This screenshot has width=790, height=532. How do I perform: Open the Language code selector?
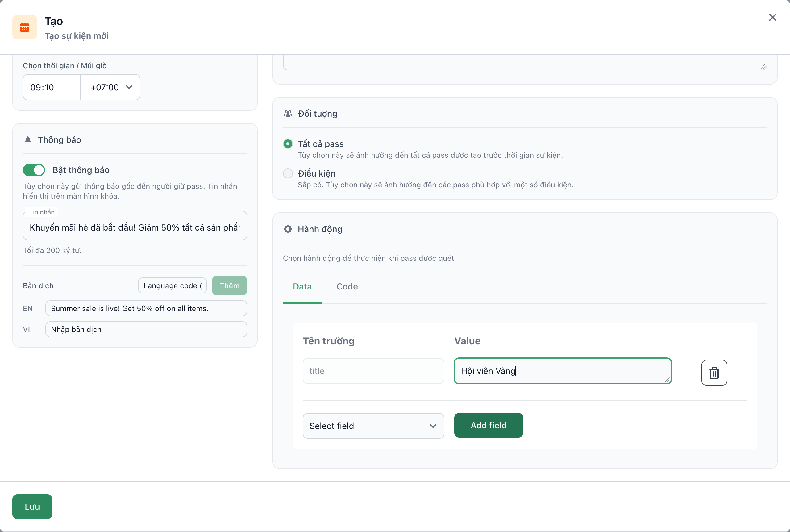click(x=172, y=285)
